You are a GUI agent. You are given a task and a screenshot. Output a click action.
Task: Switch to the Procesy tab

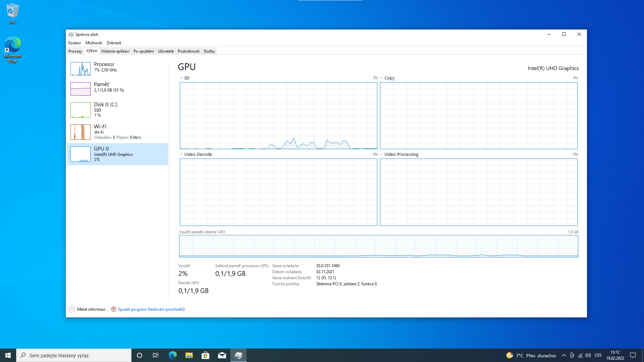[75, 51]
